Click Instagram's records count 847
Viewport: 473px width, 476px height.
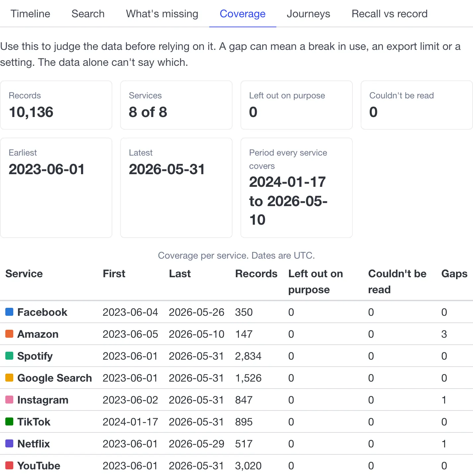[244, 400]
